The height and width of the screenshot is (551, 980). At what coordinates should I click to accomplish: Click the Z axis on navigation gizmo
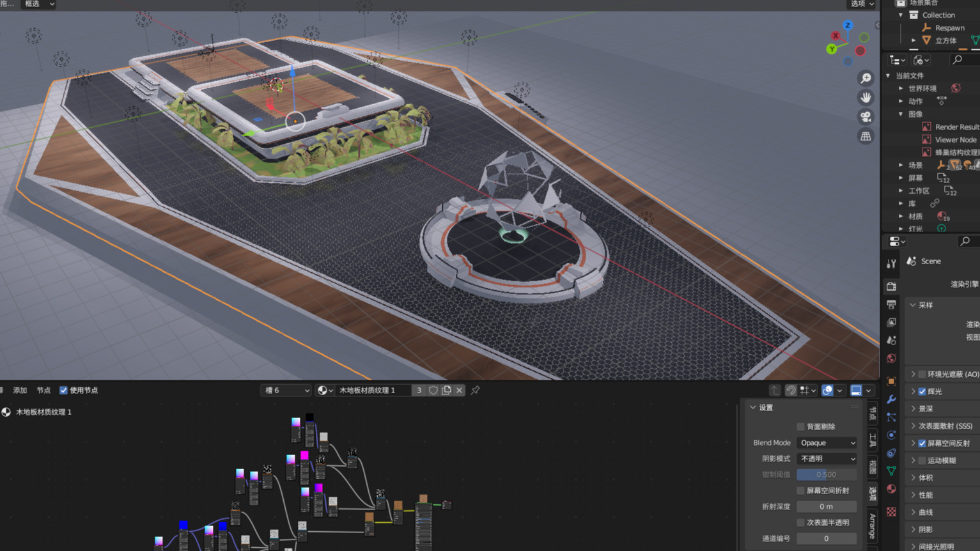[x=848, y=26]
